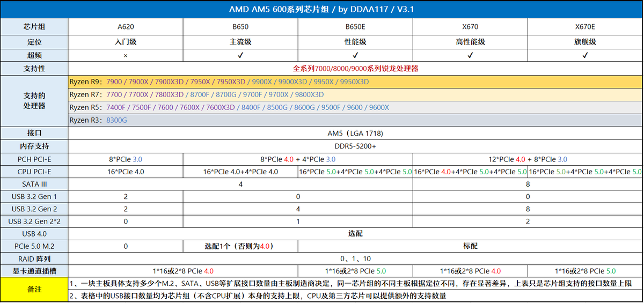Click the USB 3.2 Gen 2*2 value '1' cell

click(298, 221)
